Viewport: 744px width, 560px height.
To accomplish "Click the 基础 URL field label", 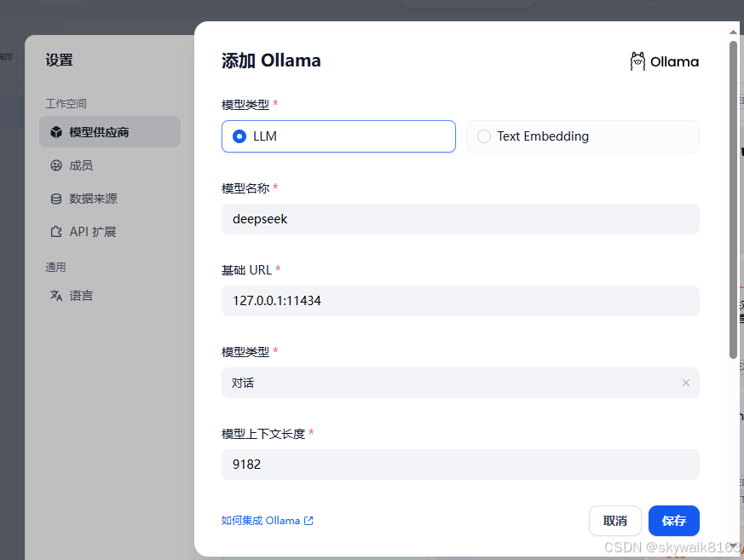I will click(x=247, y=270).
